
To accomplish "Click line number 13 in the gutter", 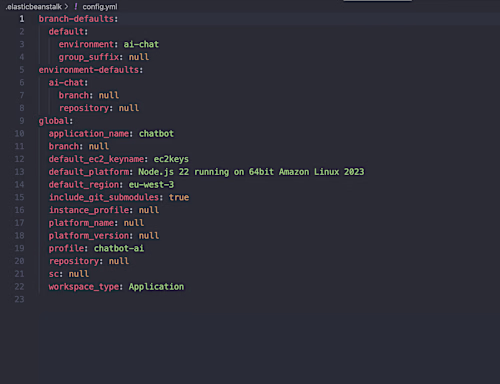I will [19, 172].
